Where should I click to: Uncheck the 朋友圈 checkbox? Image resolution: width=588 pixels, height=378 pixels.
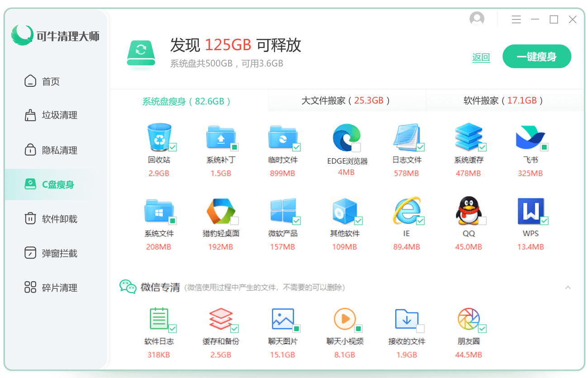tap(482, 329)
